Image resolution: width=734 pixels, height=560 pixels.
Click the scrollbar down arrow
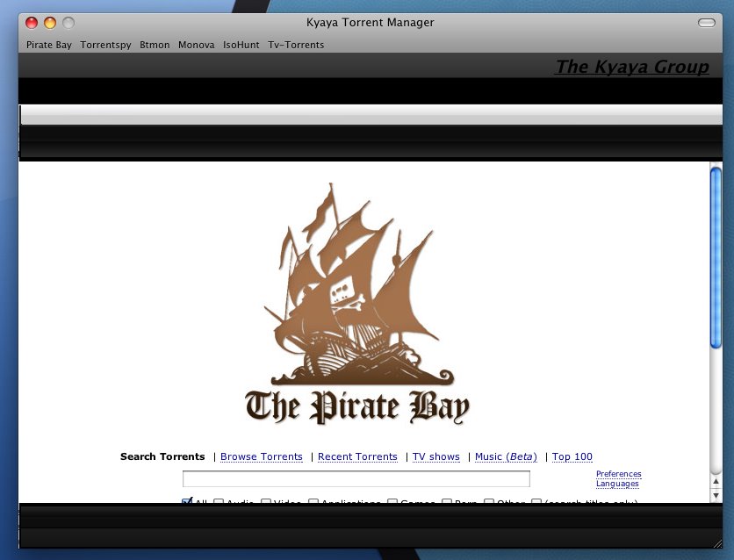(716, 495)
